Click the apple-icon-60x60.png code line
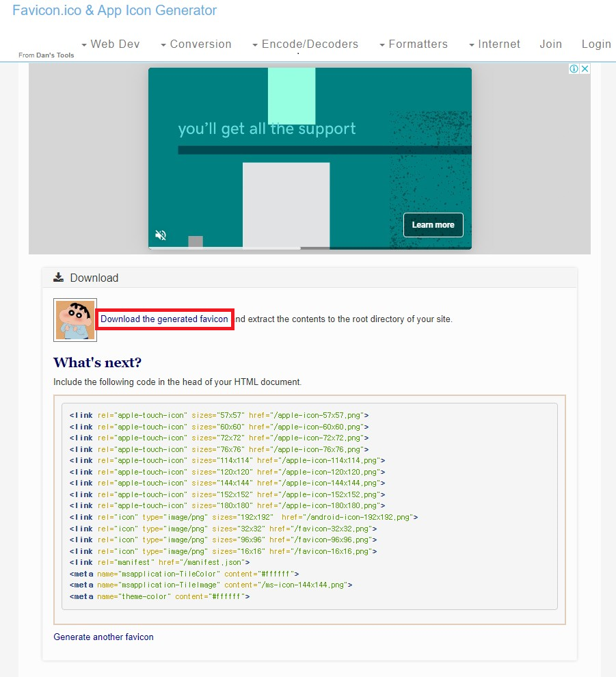Image resolution: width=616 pixels, height=677 pixels. click(x=219, y=427)
